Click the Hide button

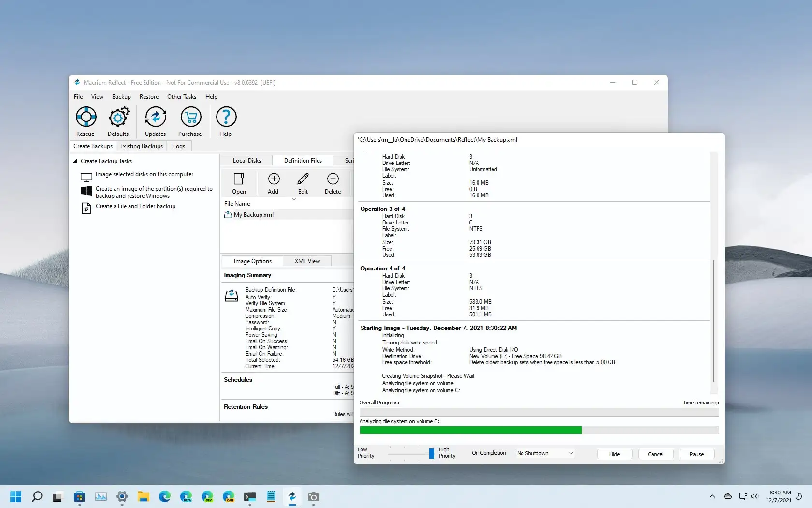tap(615, 454)
